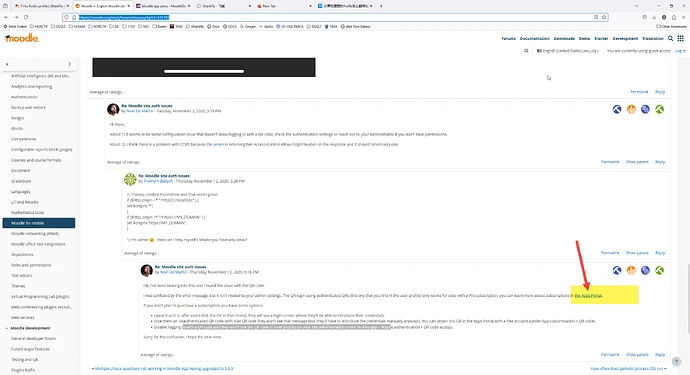Viewport: 690px width, 375px height.
Task: Reload the page with the refresh icon
Action: click(x=26, y=17)
